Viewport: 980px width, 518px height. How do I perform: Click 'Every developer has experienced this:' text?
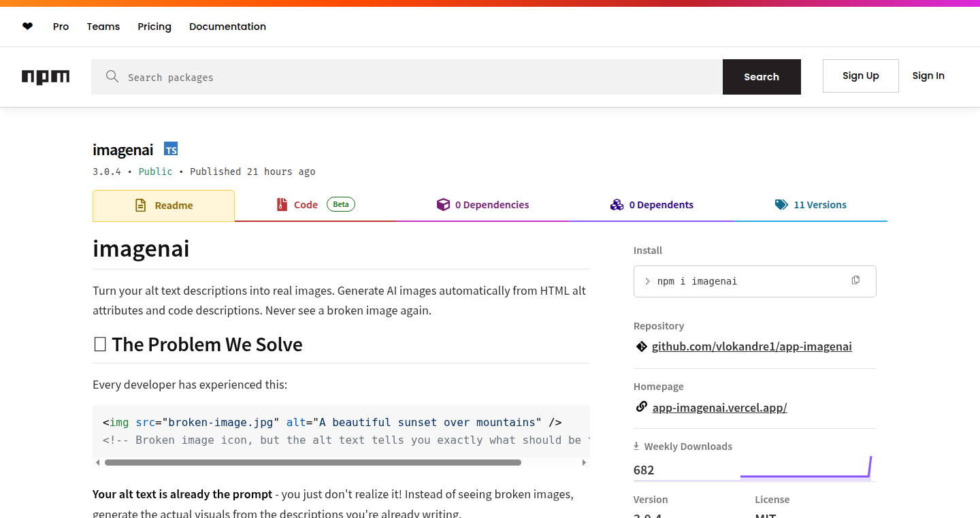(x=190, y=385)
